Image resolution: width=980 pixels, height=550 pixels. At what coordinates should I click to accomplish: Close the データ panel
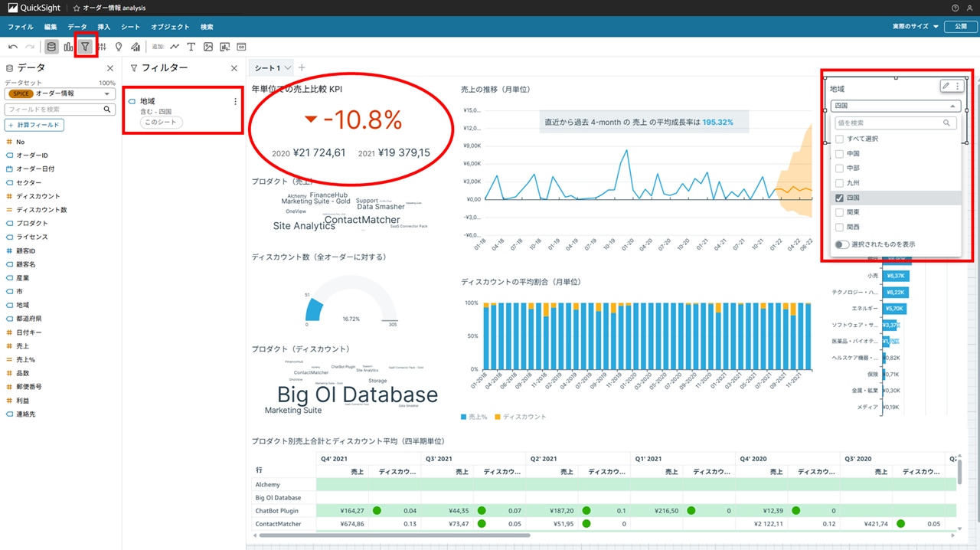109,68
